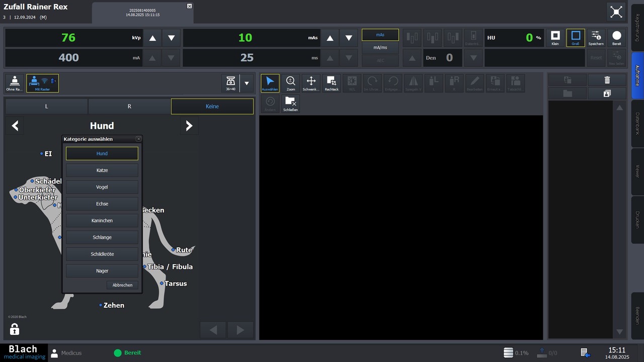Select the Zoom tool
The width and height of the screenshot is (644, 362).
(x=291, y=83)
